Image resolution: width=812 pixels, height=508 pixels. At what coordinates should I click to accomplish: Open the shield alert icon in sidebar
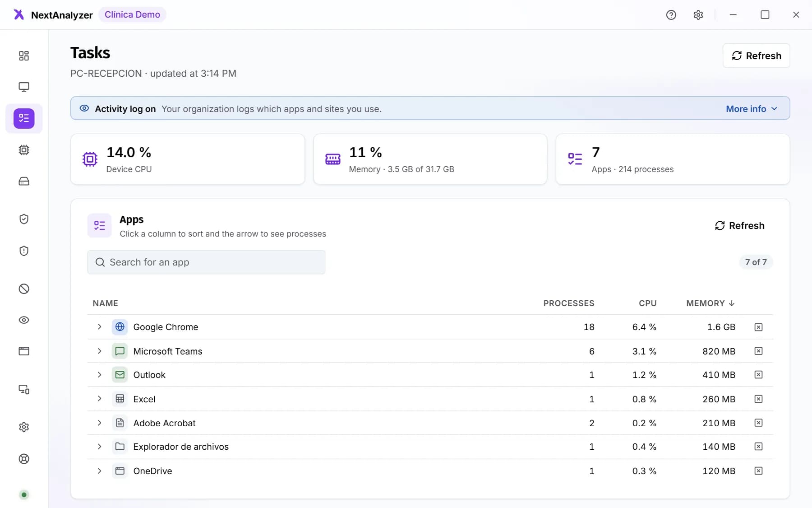[24, 251]
